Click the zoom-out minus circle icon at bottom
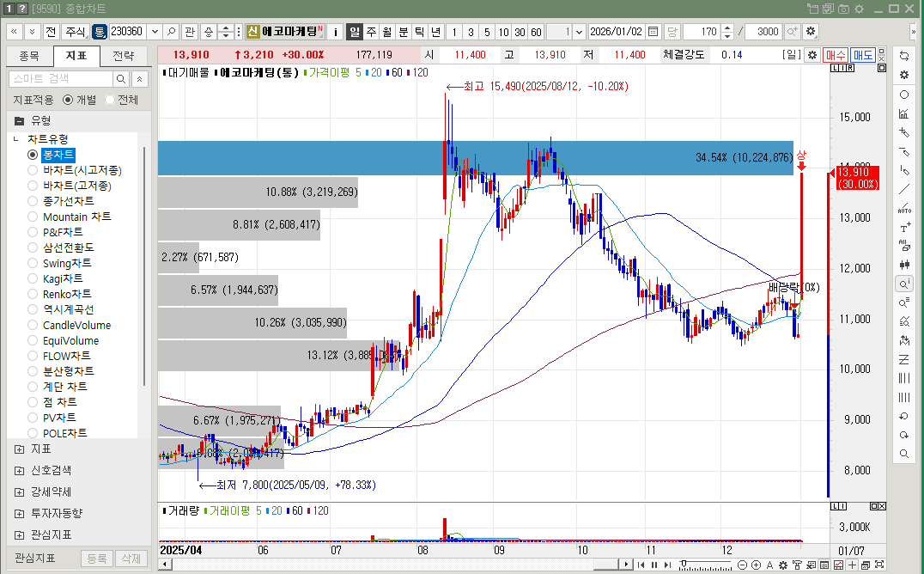 pyautogui.click(x=743, y=565)
